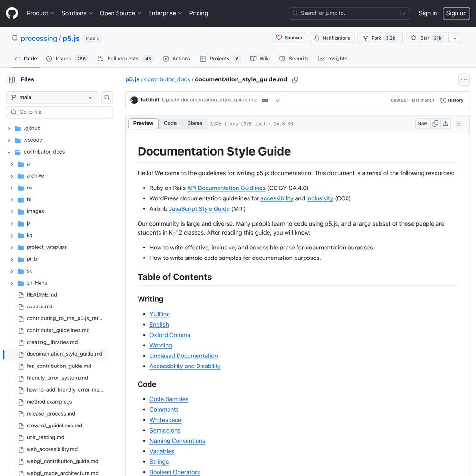This screenshot has height=476, width=476.
Task: Open Notifications for this repository
Action: [332, 38]
